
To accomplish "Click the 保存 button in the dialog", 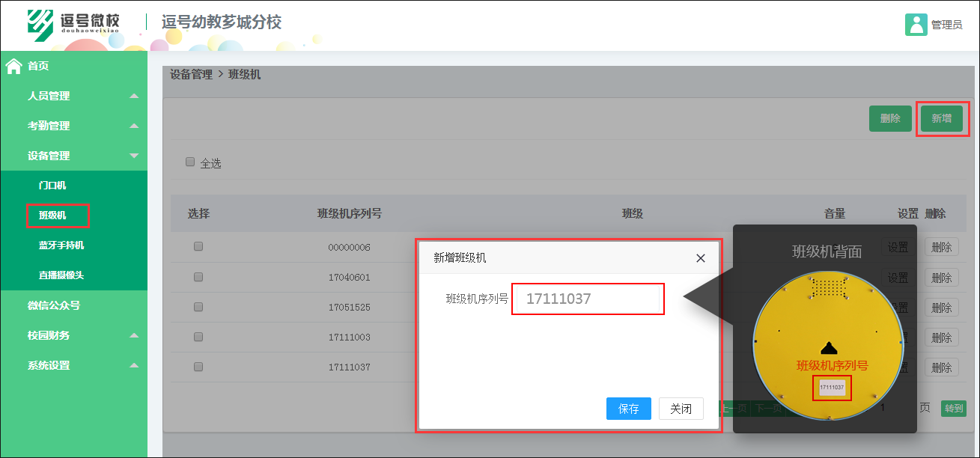I will (628, 409).
